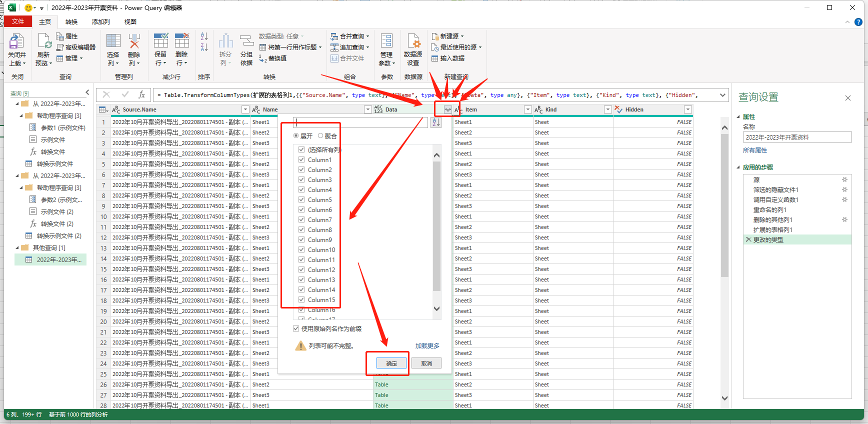
Task: Click the 所有属性 all properties link
Action: [x=755, y=150]
